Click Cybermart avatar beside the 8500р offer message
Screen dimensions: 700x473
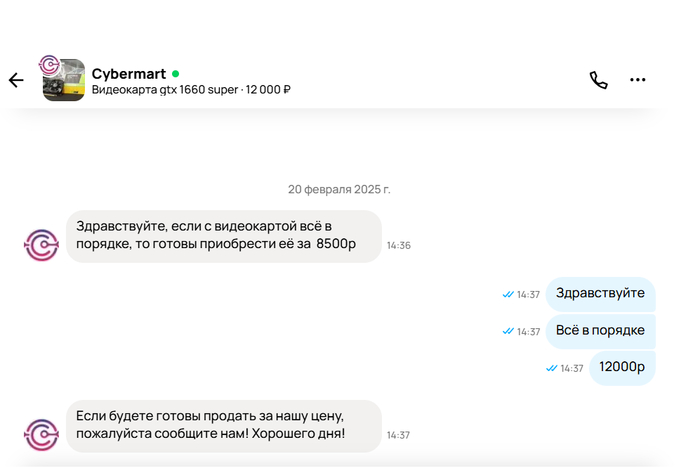click(x=42, y=245)
